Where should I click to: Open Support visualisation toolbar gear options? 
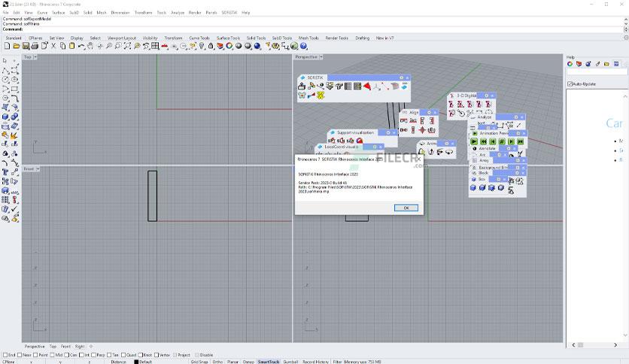(x=388, y=132)
